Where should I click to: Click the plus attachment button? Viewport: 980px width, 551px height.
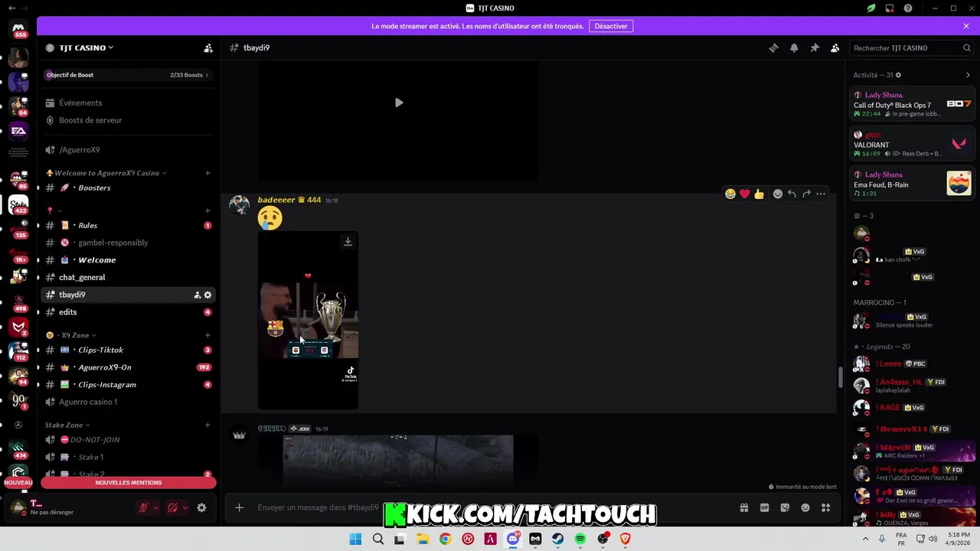239,507
